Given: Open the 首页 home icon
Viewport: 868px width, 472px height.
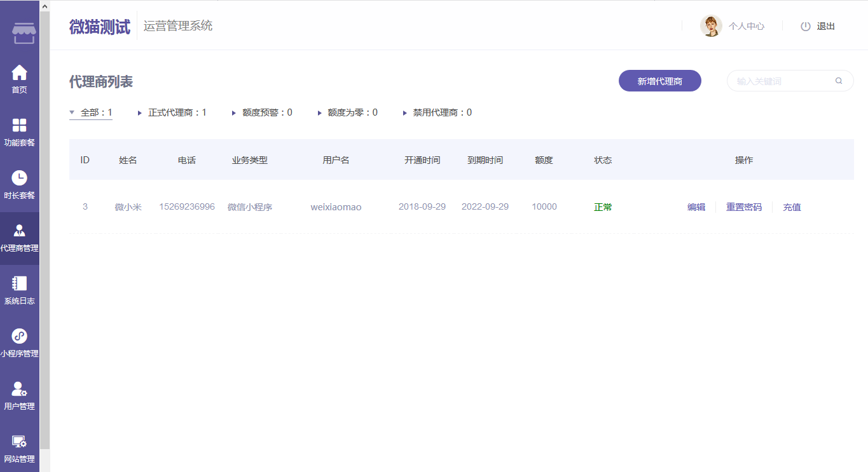Looking at the screenshot, I should pyautogui.click(x=20, y=72).
